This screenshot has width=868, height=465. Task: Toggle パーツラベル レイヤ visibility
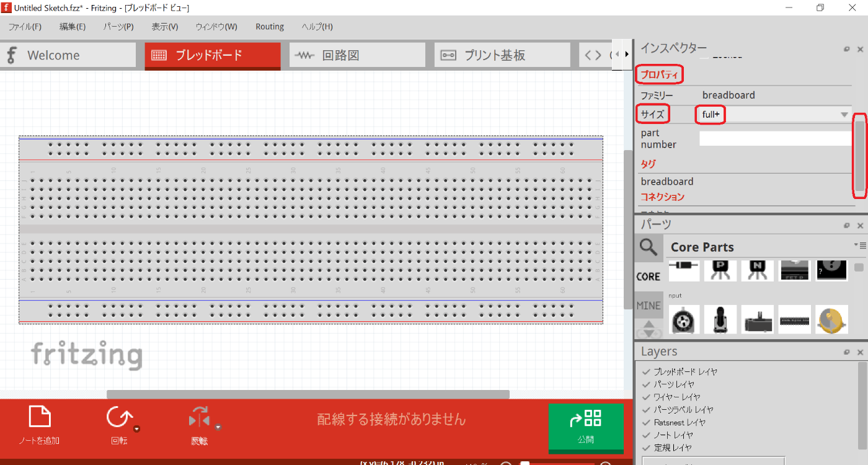(x=646, y=410)
